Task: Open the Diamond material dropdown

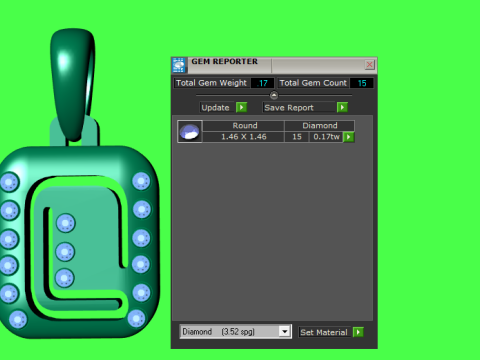Action: point(285,331)
